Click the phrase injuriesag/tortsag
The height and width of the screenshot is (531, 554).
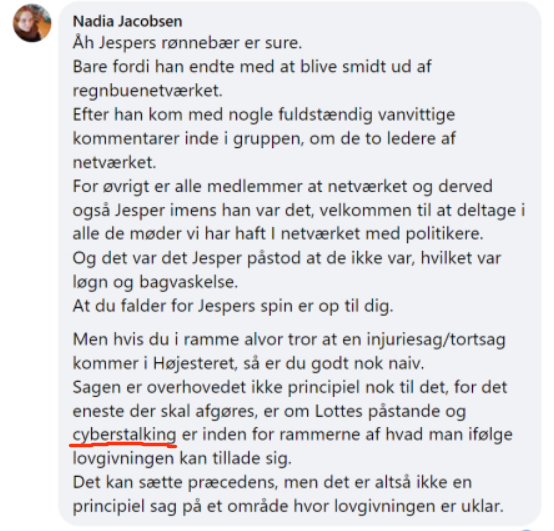coord(436,340)
